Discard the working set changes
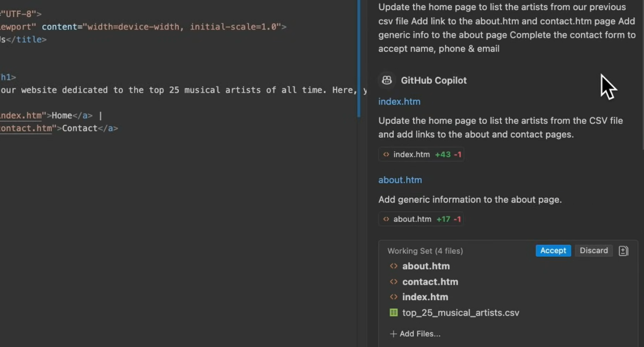Image resolution: width=644 pixels, height=347 pixels. pyautogui.click(x=594, y=251)
